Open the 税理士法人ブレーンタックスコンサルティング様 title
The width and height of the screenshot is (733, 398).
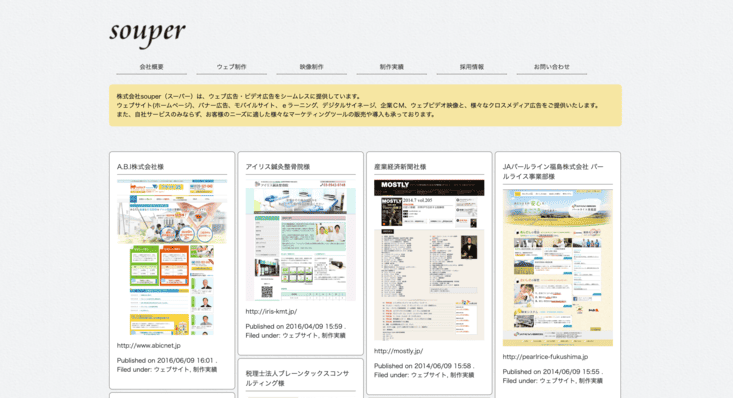coord(297,378)
